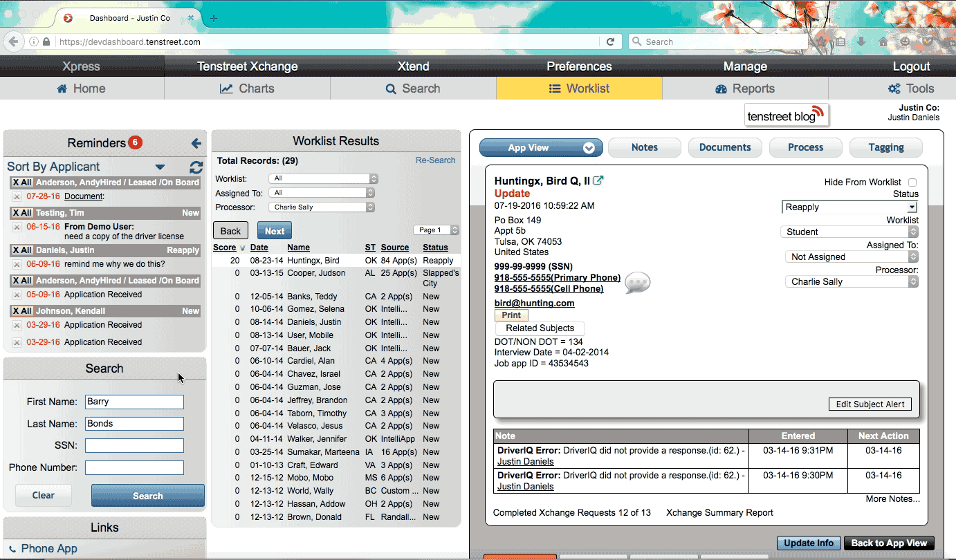
Task: Open the Assigned To filter dropdown
Action: [x=323, y=193]
